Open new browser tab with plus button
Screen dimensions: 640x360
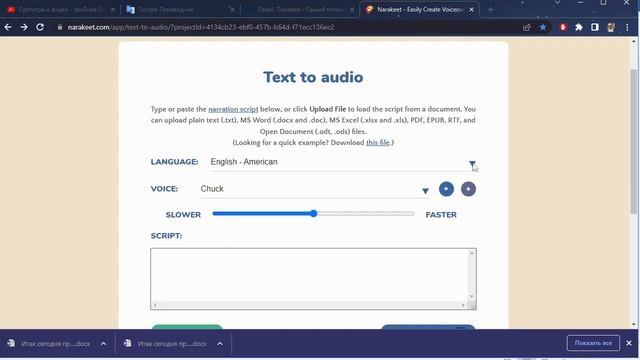[490, 9]
